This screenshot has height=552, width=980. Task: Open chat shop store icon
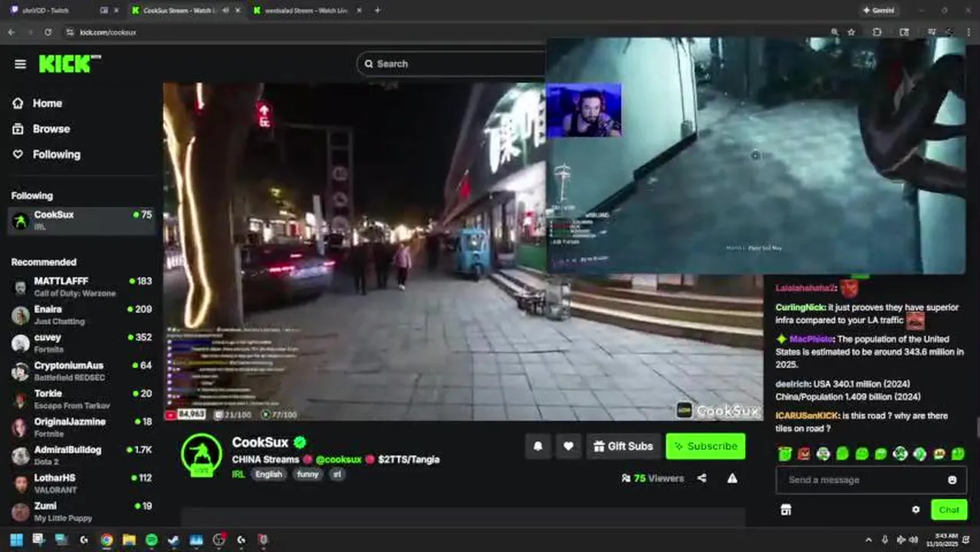(785, 510)
